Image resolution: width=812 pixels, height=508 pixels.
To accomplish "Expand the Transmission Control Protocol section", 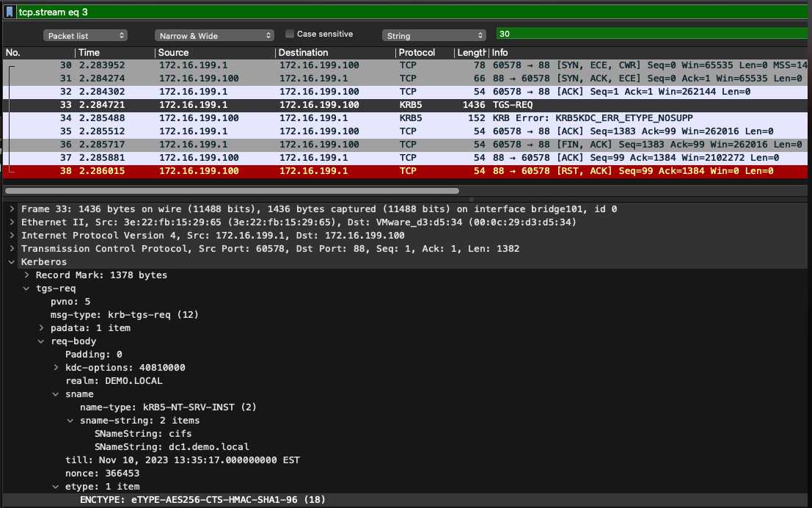I will pos(11,248).
